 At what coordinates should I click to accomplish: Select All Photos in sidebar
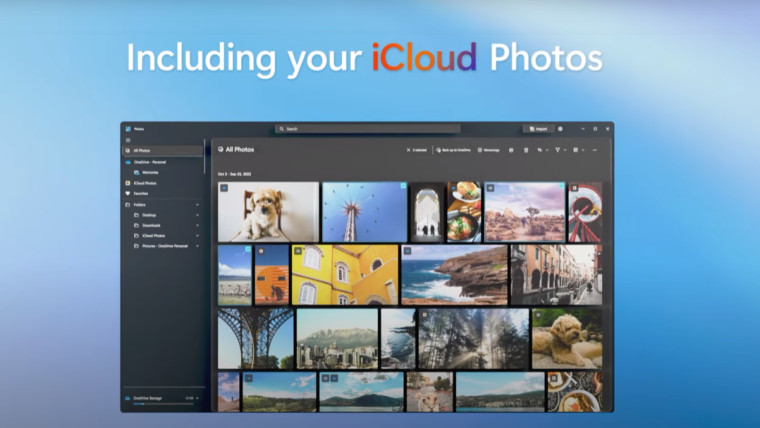tap(141, 150)
